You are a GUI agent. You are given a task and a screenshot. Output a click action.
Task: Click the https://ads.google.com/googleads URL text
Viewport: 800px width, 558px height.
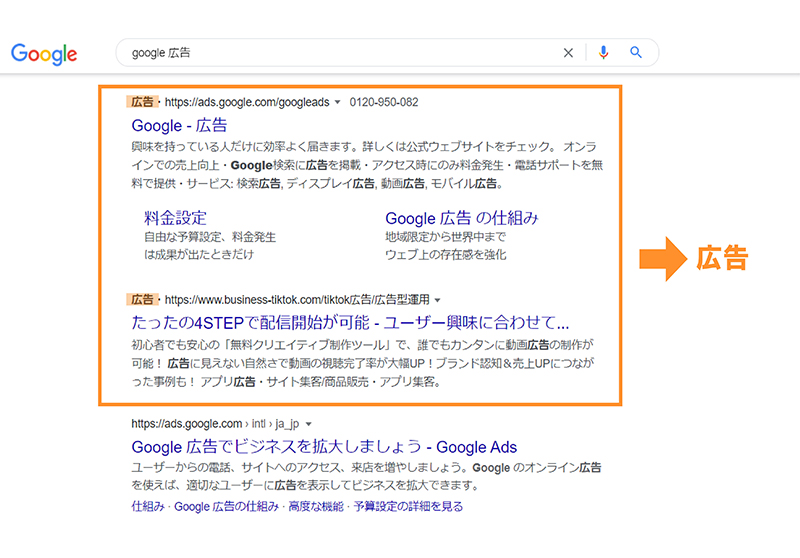tap(247, 102)
